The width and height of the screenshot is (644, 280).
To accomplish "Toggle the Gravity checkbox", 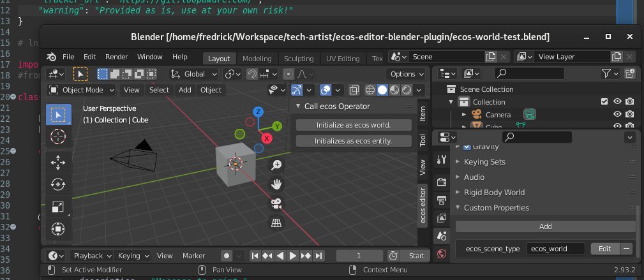I will tap(467, 147).
